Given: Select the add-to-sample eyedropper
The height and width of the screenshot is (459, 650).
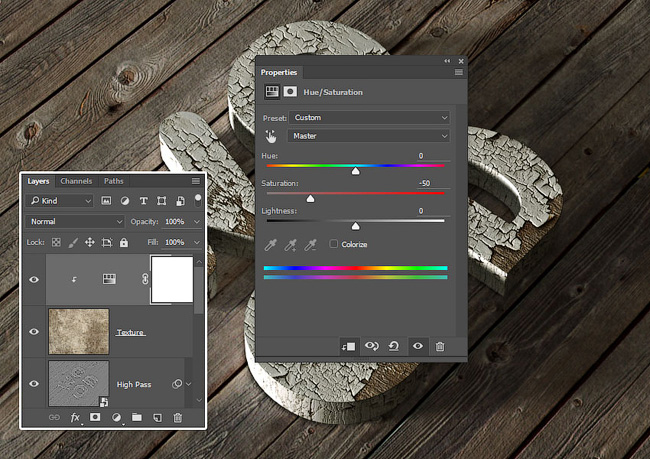Looking at the screenshot, I should point(291,245).
